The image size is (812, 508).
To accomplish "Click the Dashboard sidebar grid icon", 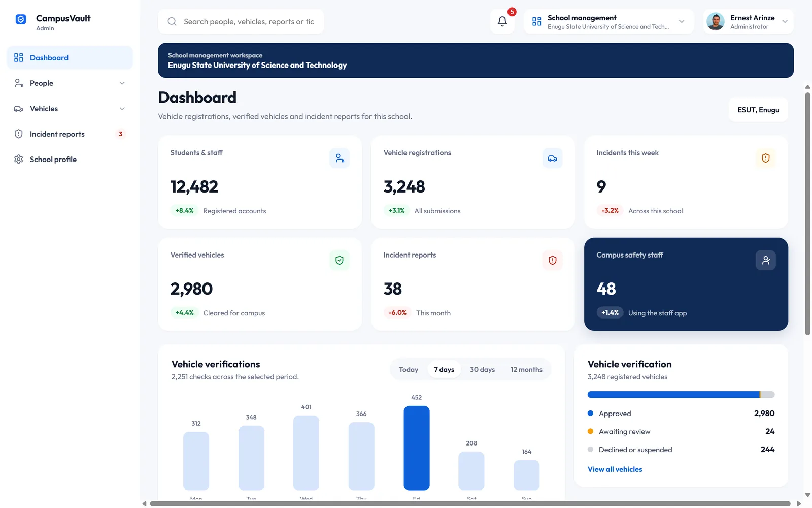I will coord(19,57).
